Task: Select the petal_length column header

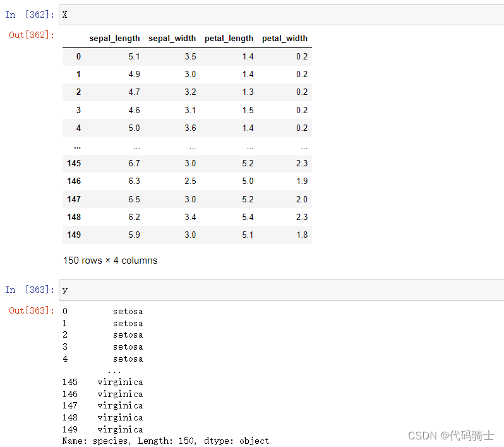Action: tap(229, 39)
